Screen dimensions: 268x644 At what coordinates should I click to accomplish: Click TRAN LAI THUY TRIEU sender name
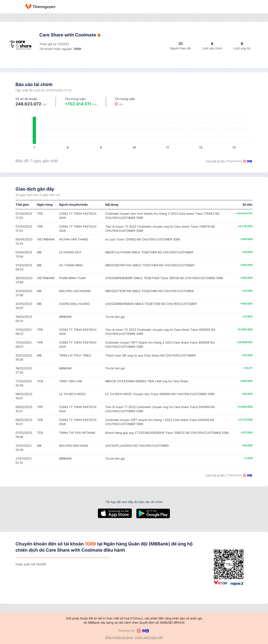75,355
